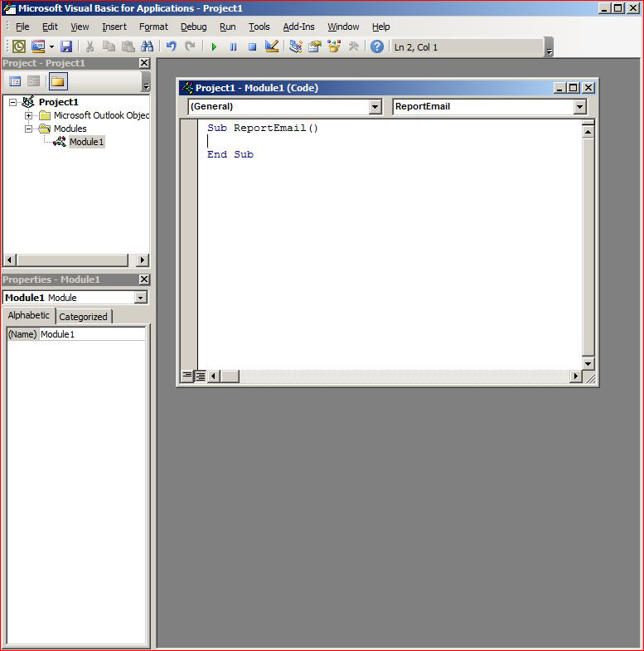Click the Paste clipboard icon
Viewport: 644px width, 651px height.
click(128, 46)
